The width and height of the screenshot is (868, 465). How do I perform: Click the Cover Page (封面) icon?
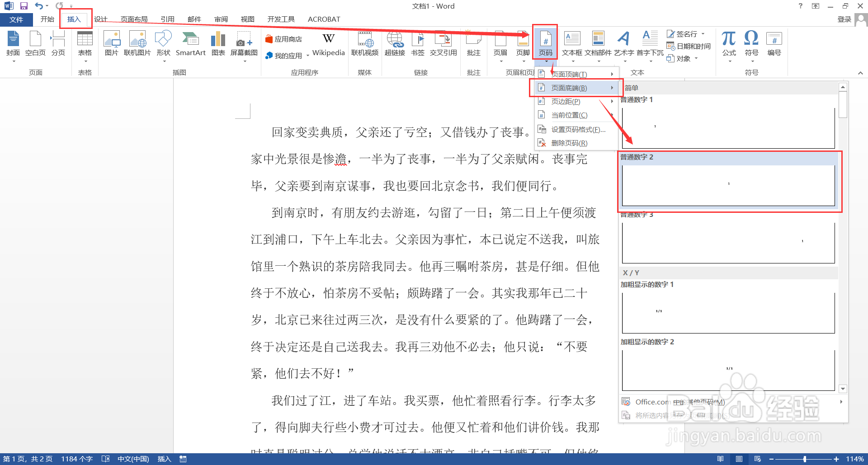coord(13,44)
